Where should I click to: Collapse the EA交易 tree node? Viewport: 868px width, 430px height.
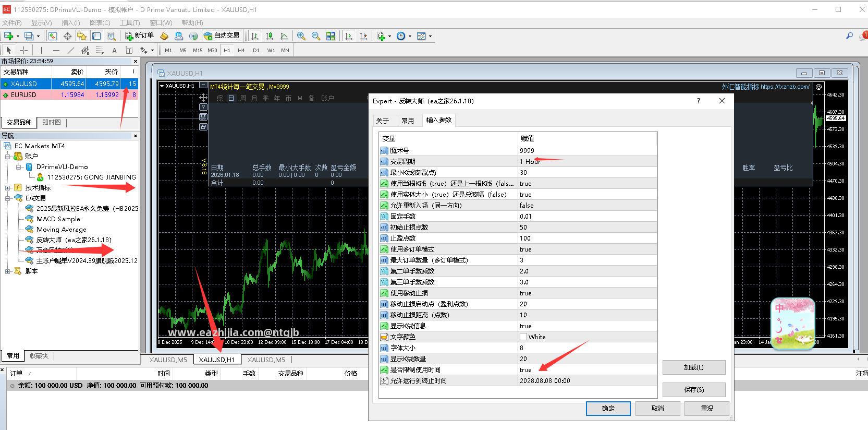[x=8, y=198]
